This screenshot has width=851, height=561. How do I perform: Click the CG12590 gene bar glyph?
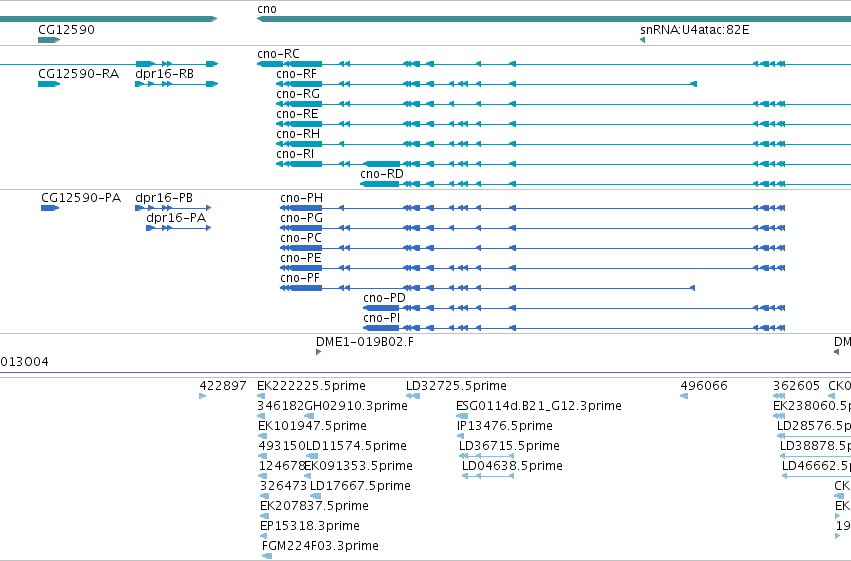pos(49,40)
